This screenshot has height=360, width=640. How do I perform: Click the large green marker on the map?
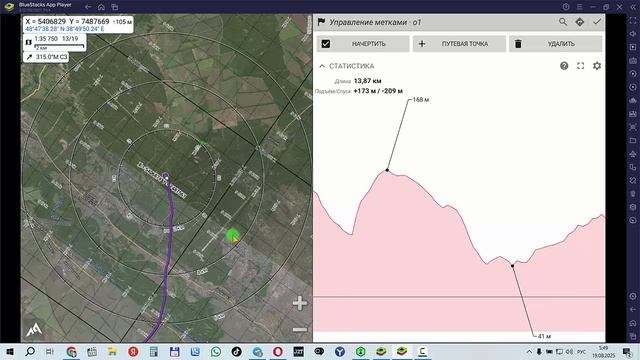point(233,235)
